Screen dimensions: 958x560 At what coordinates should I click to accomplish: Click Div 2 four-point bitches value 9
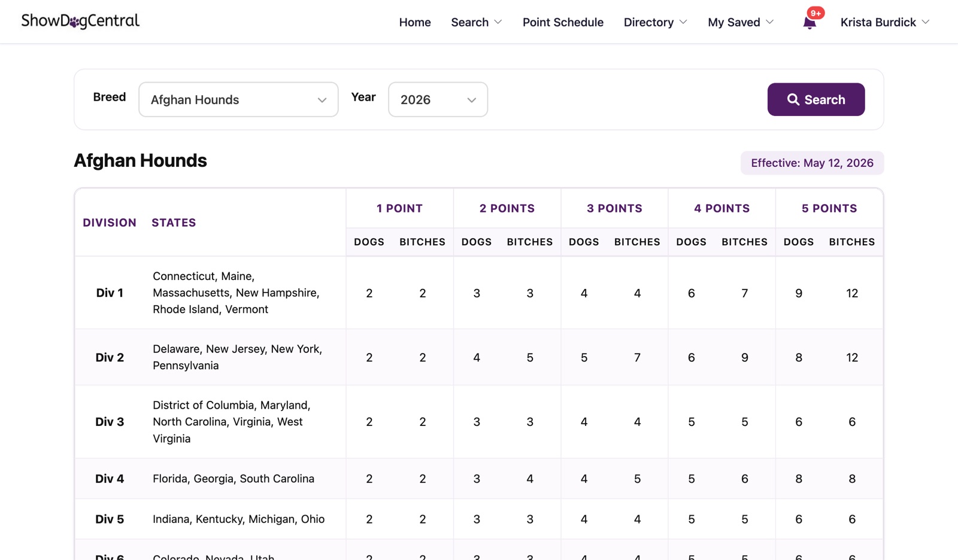(744, 358)
